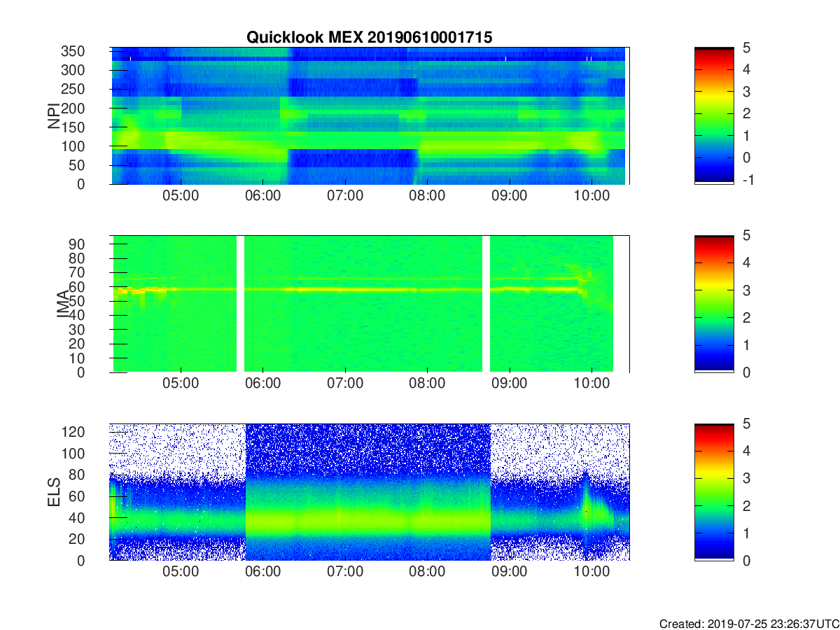Image resolution: width=840 pixels, height=630 pixels.
Task: Click the NPI spectrogram panel
Action: (370, 115)
